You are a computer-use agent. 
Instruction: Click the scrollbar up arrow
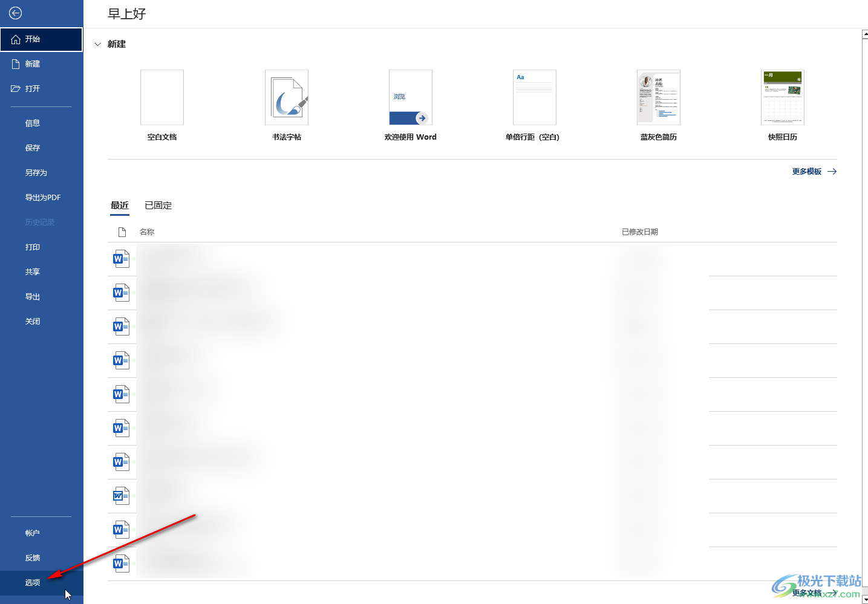coord(865,35)
